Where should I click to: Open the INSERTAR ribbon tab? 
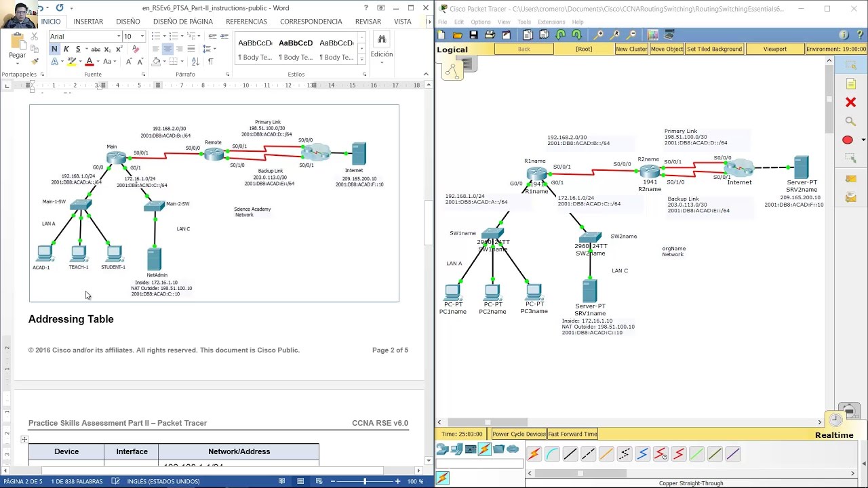88,21
